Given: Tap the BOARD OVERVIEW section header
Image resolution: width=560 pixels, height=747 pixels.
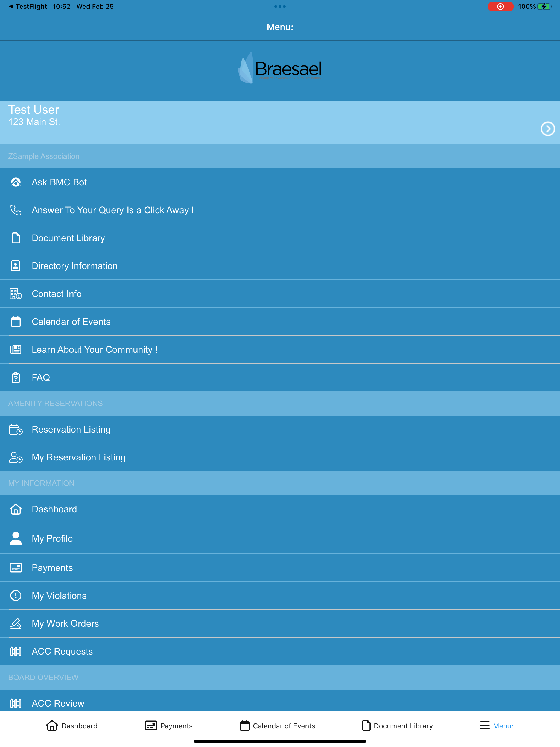Looking at the screenshot, I should click(x=280, y=678).
